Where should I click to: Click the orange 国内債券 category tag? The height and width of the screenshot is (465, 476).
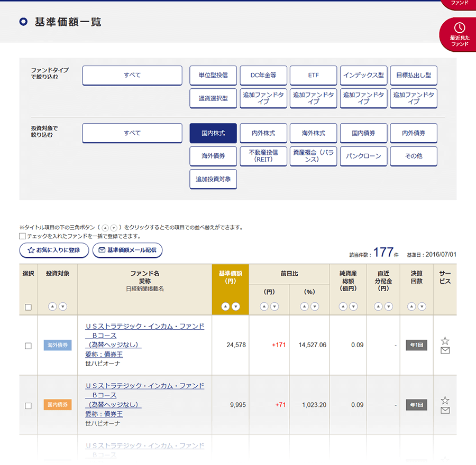click(57, 405)
